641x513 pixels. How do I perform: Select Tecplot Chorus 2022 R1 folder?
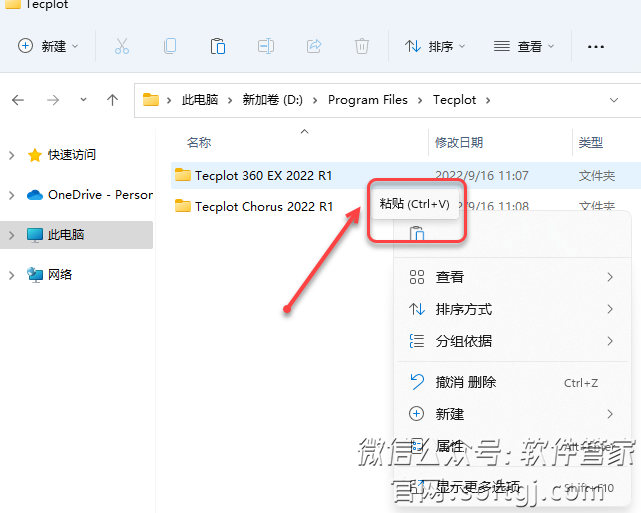(264, 206)
